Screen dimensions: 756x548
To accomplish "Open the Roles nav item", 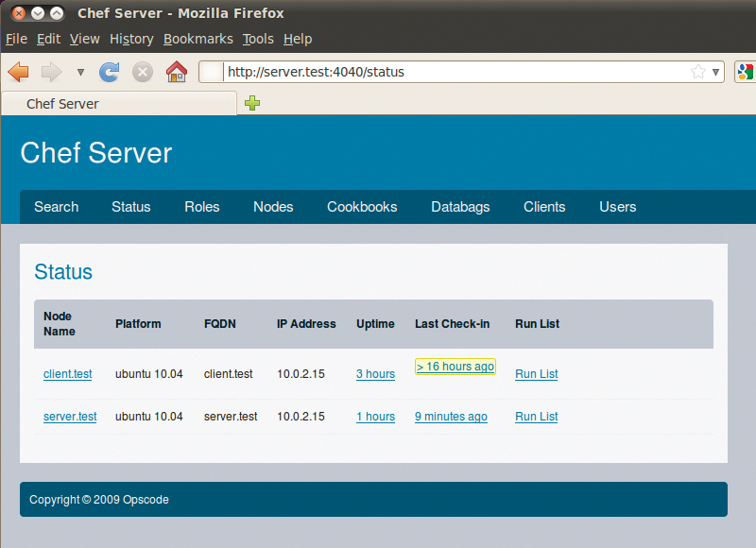I will pos(202,207).
